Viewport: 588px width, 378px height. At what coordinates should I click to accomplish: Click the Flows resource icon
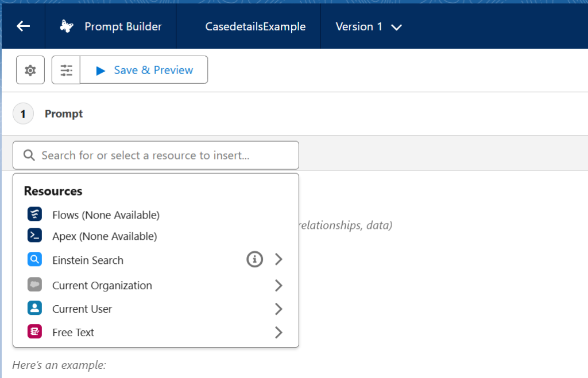(x=34, y=215)
